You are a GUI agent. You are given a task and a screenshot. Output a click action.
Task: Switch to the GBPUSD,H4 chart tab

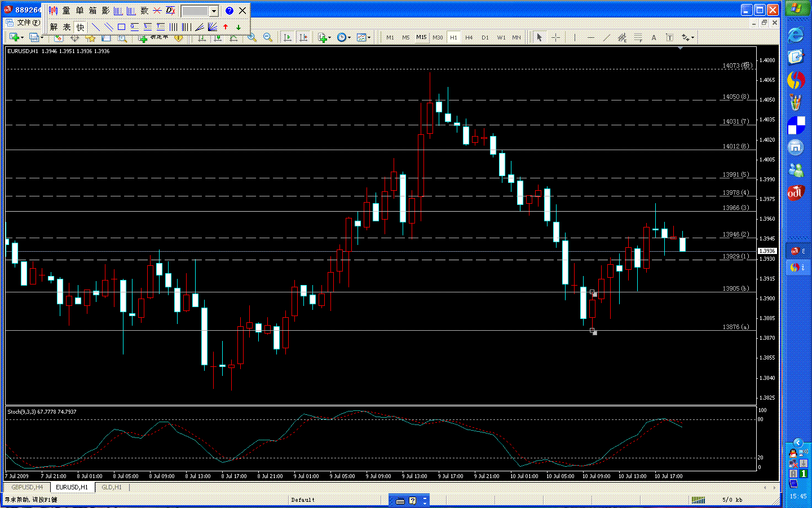point(27,487)
